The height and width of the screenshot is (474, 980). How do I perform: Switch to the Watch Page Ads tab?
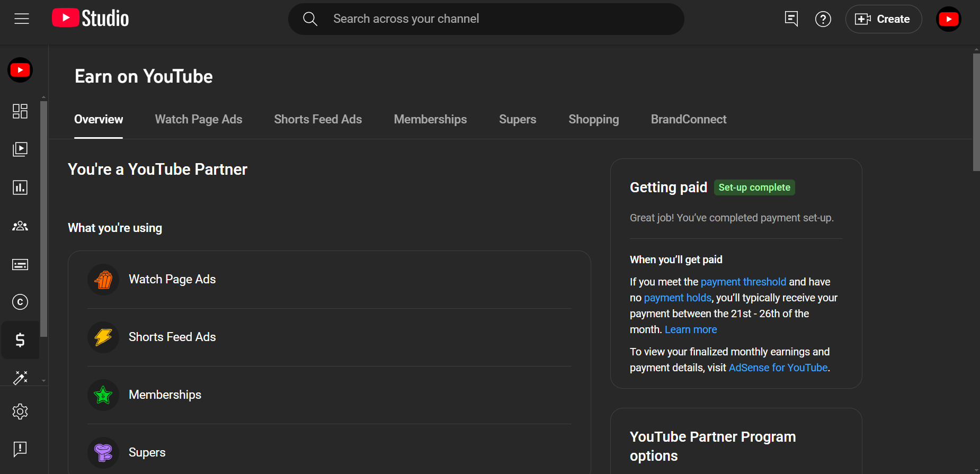[198, 120]
